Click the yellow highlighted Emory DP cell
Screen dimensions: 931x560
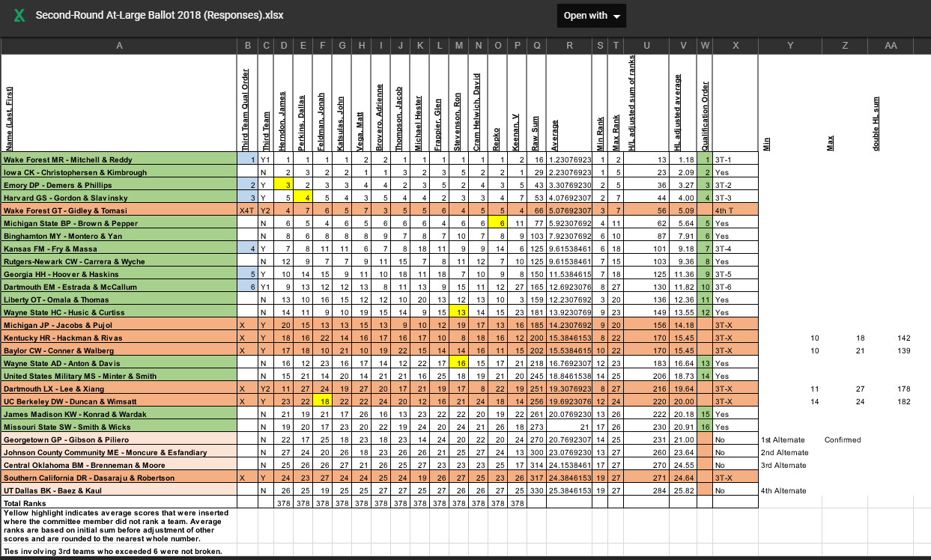click(283, 185)
